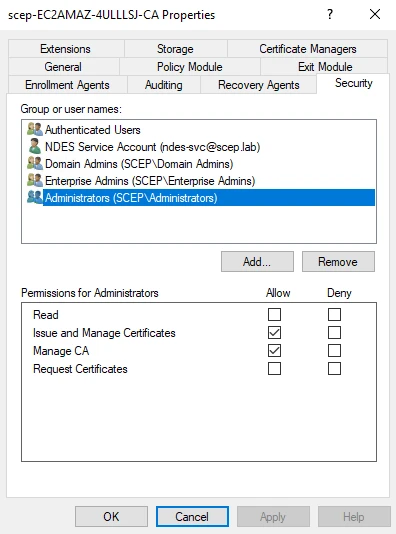
Task: Switch to the Extensions tab
Action: (66, 49)
